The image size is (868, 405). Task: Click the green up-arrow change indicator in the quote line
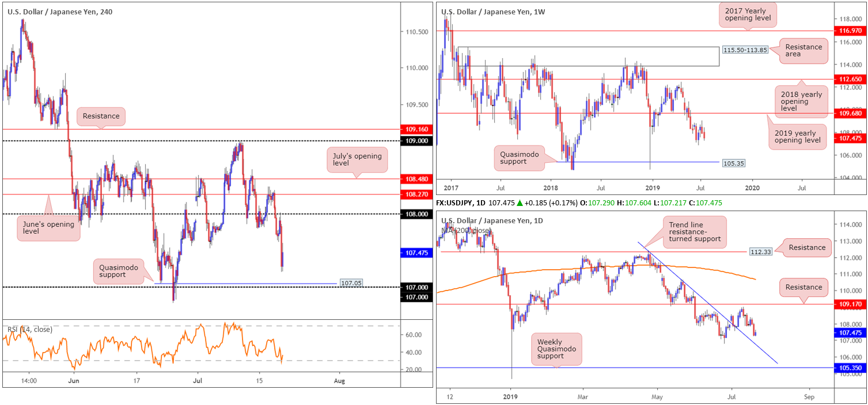(520, 203)
